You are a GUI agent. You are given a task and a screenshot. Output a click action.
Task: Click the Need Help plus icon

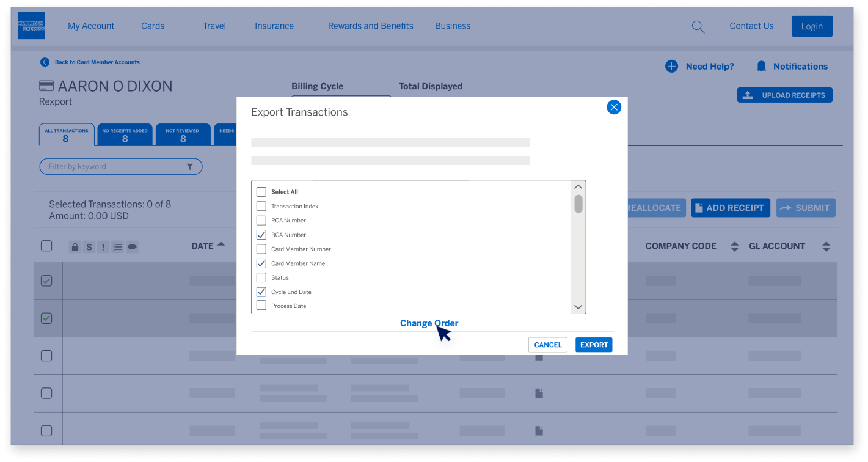(x=672, y=66)
